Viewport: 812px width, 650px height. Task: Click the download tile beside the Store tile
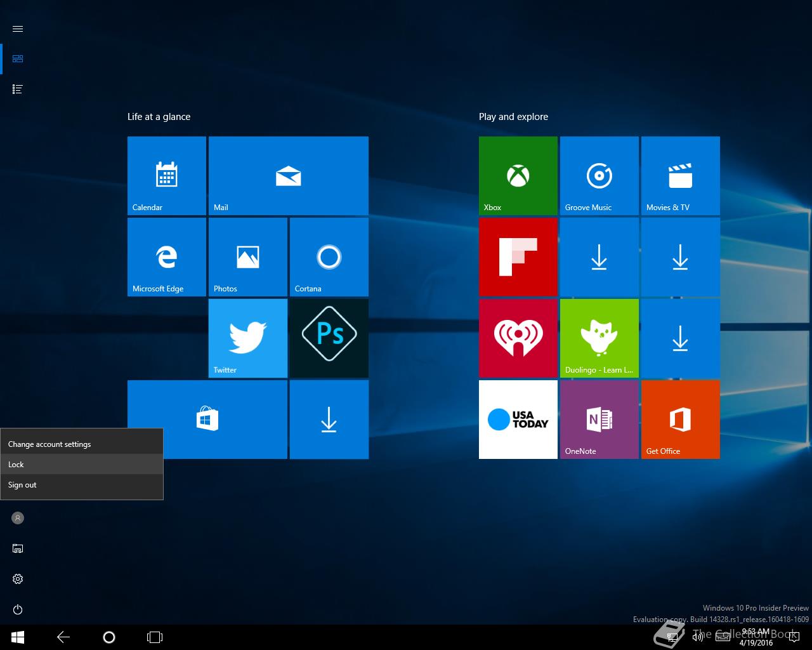click(x=329, y=420)
